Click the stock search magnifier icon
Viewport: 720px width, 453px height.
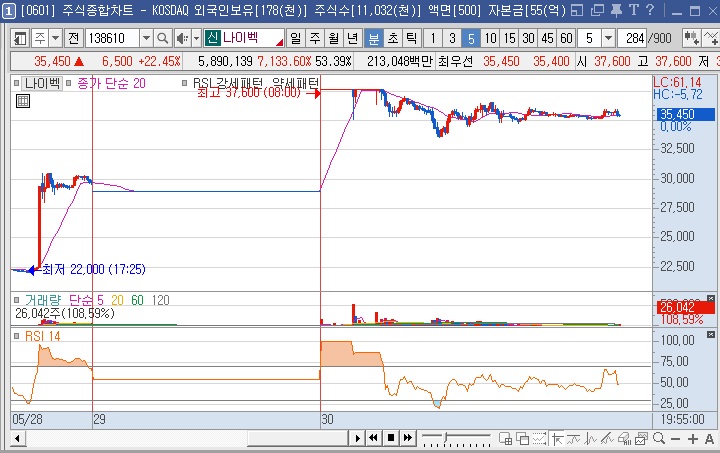(x=162, y=38)
